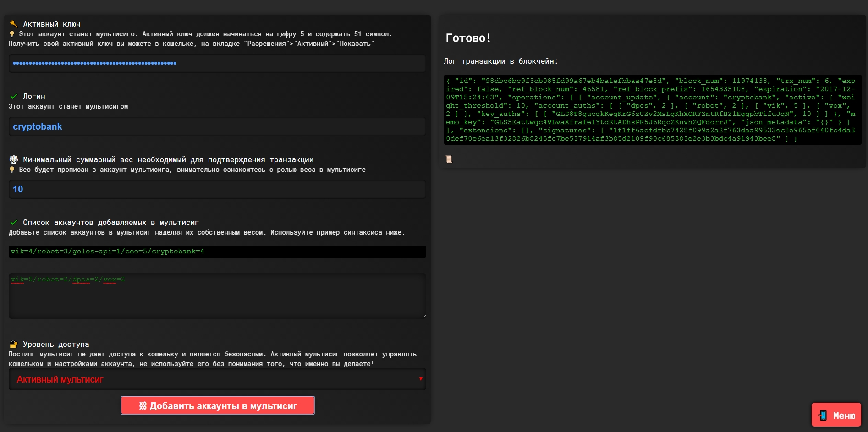Click the login field containing cryptobank
Screen dimensions: 868x432
click(x=217, y=126)
